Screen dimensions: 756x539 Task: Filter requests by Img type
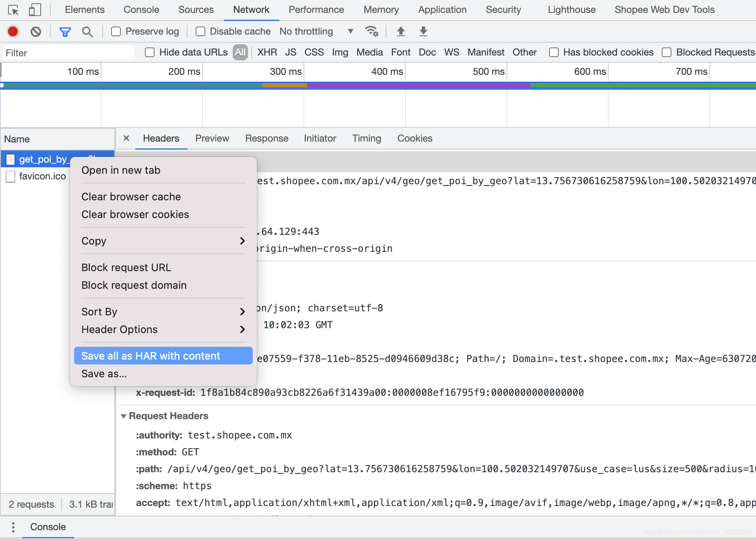(340, 52)
